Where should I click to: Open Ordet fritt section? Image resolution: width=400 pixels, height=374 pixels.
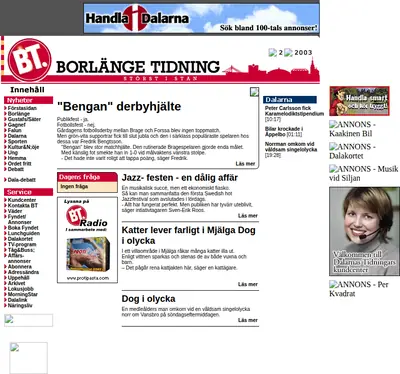tap(20, 164)
